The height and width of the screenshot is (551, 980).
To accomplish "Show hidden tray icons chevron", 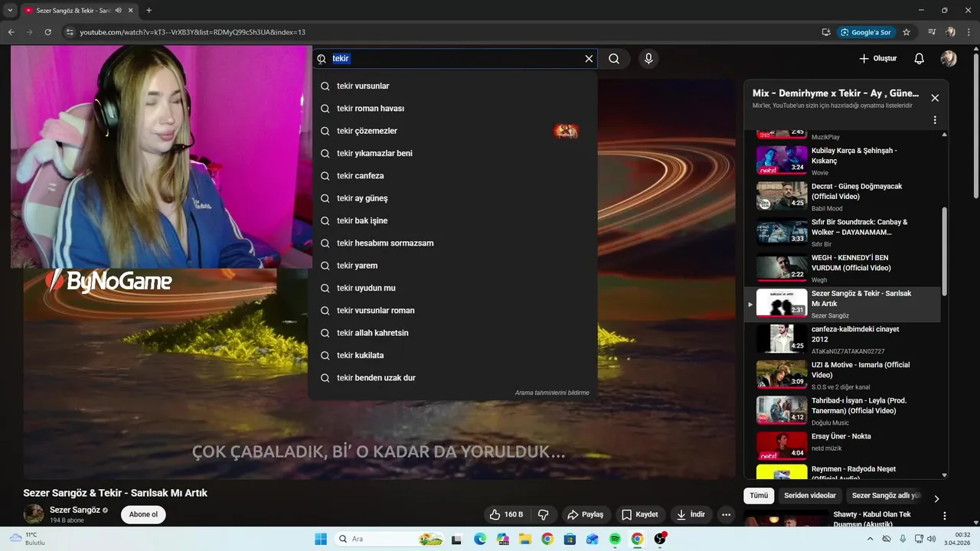I will [871, 539].
